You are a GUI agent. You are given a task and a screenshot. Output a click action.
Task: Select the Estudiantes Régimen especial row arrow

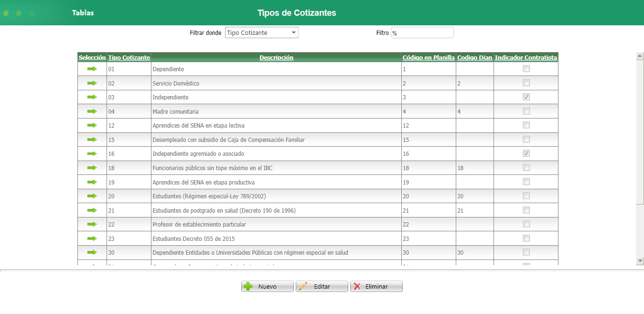tap(92, 196)
